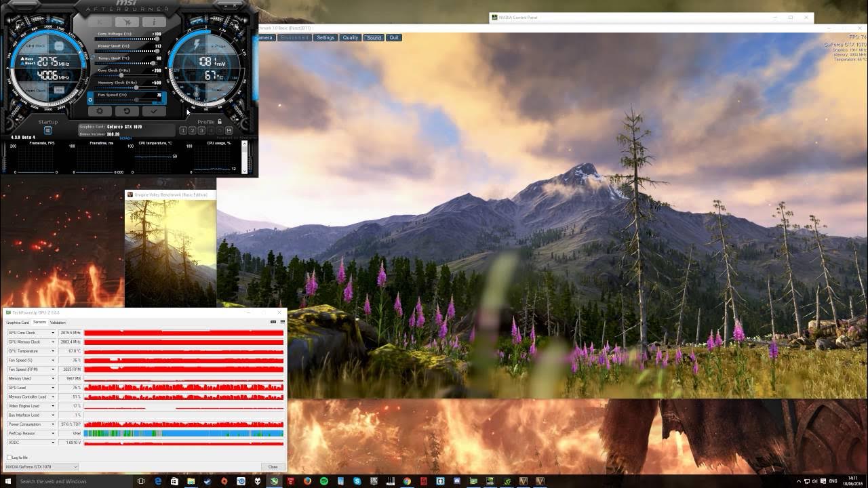Viewport: 868px width, 488px height.
Task: Select the Unigine Valley Benchmark small window
Action: point(170,249)
